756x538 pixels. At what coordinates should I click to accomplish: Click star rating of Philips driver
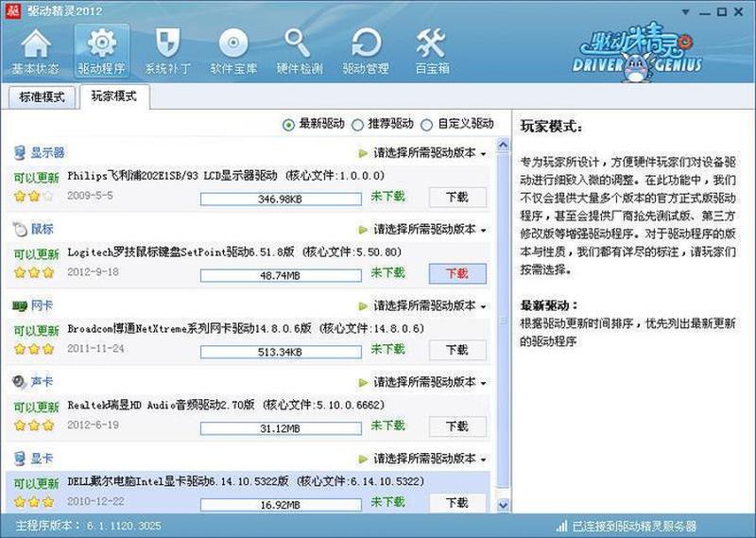(x=34, y=197)
